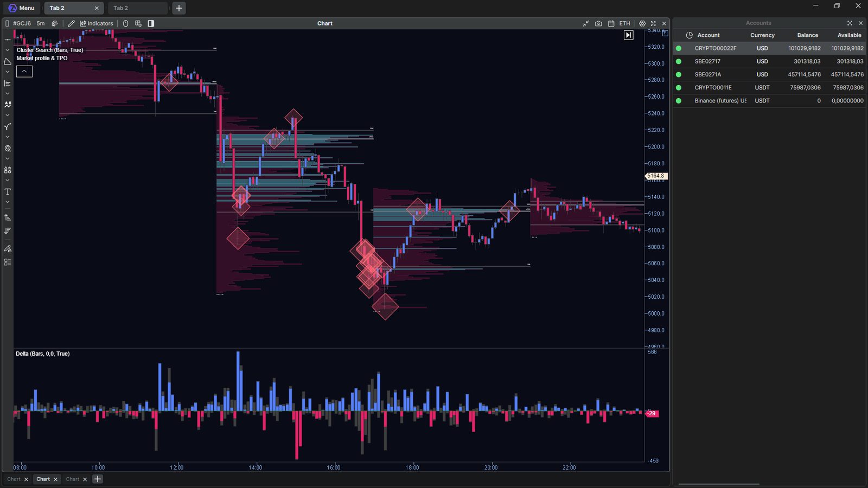Open the calendar icon in chart toolbar
868x488 pixels.
pos(611,23)
